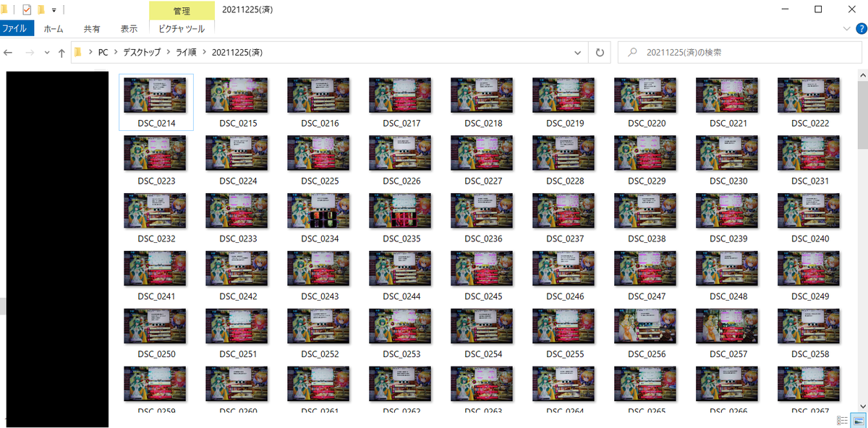This screenshot has height=428, width=868.
Task: Click the 管理 contextual tab header
Action: [182, 10]
